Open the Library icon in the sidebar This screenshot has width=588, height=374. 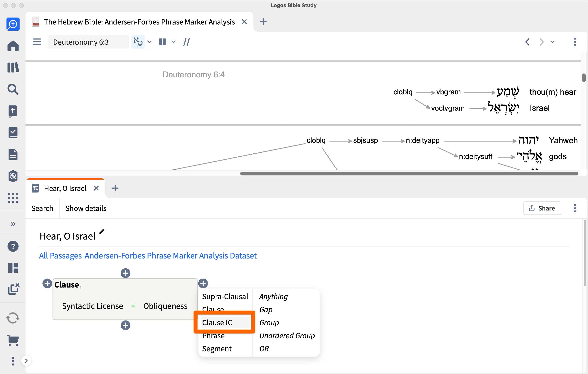coord(13,67)
